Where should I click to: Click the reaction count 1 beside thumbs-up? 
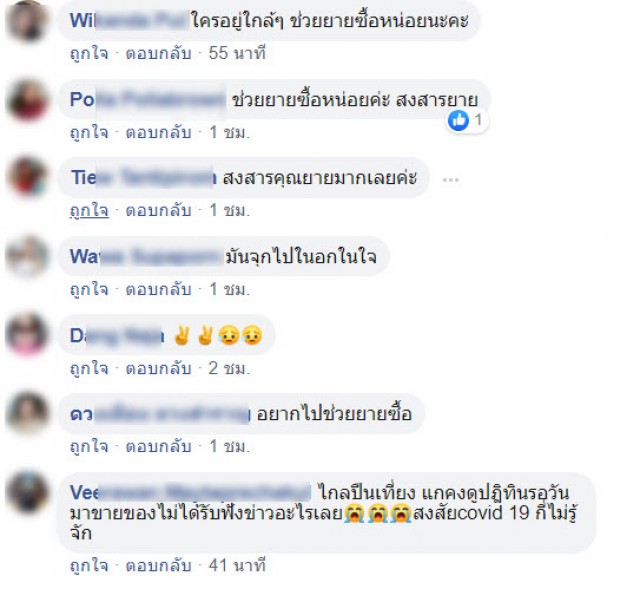(478, 120)
